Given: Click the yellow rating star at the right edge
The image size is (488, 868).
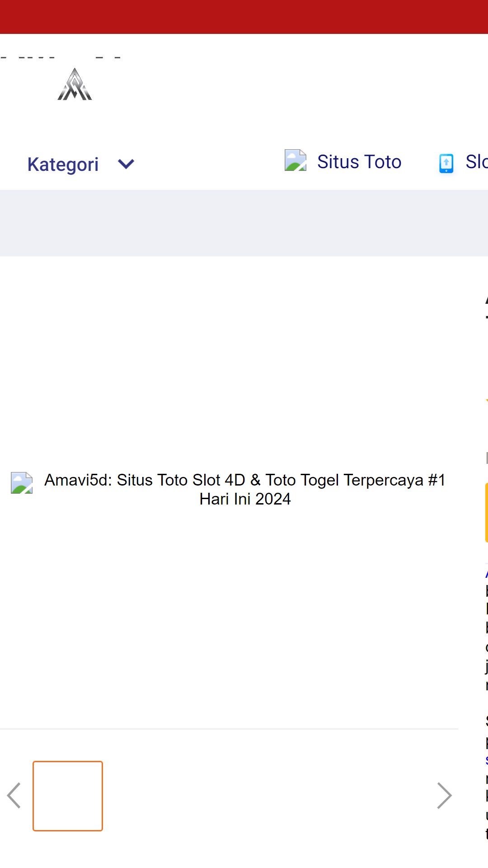Looking at the screenshot, I should click(x=487, y=401).
